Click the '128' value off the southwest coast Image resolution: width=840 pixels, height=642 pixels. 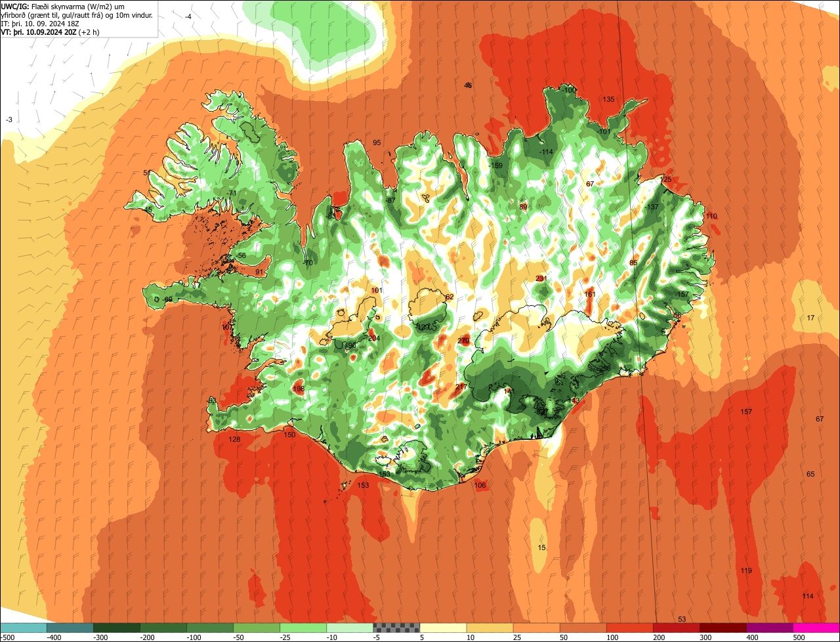tap(234, 439)
